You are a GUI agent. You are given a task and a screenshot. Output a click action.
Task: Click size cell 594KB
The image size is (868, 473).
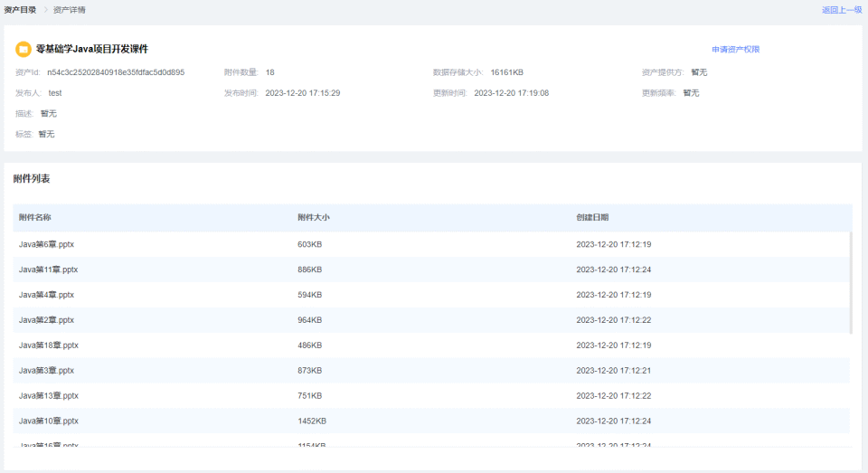pos(309,295)
